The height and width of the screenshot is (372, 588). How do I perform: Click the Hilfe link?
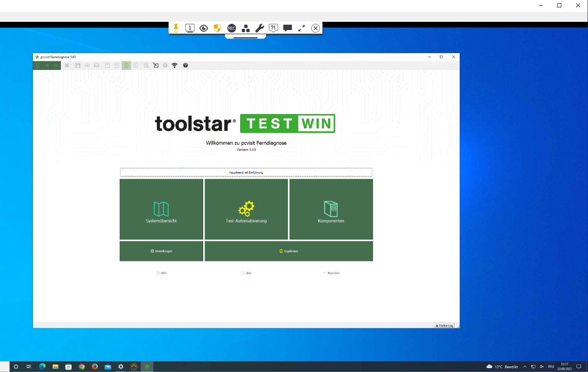click(162, 273)
